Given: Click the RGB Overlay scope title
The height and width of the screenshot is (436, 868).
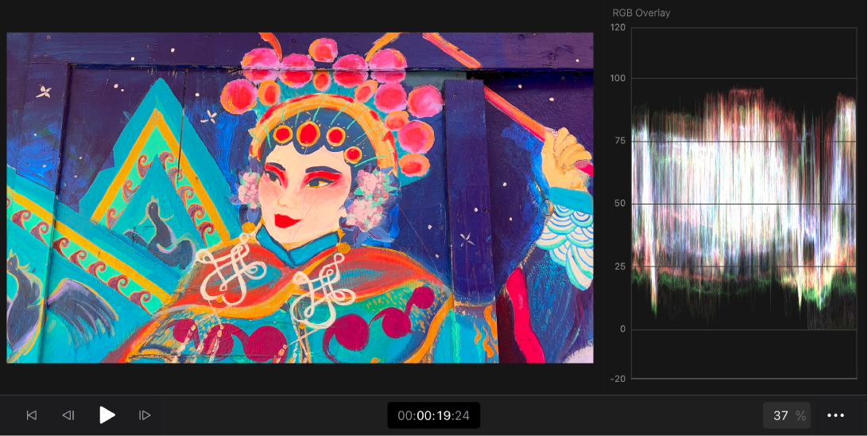Looking at the screenshot, I should point(641,13).
